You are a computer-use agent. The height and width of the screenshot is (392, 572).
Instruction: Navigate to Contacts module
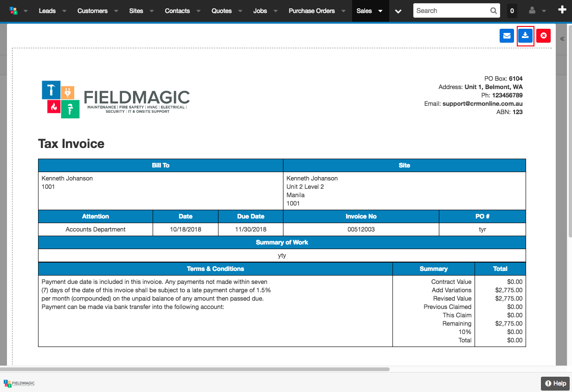(177, 11)
